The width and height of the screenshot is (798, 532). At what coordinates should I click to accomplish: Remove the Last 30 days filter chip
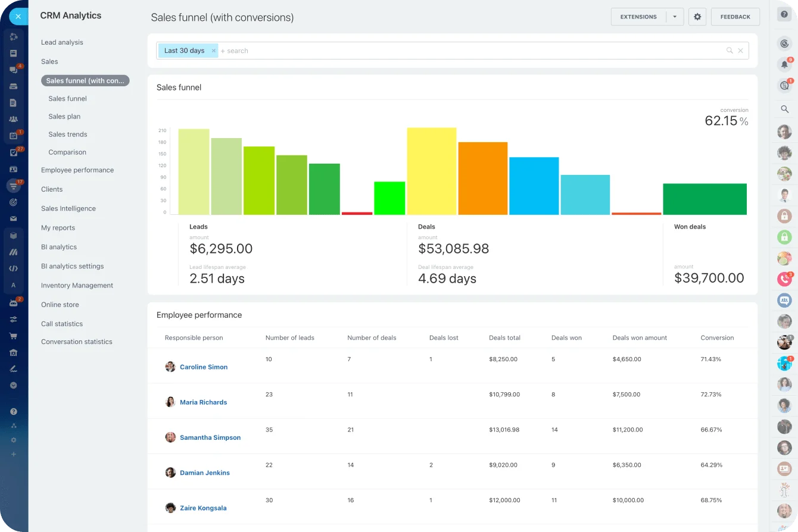point(213,51)
